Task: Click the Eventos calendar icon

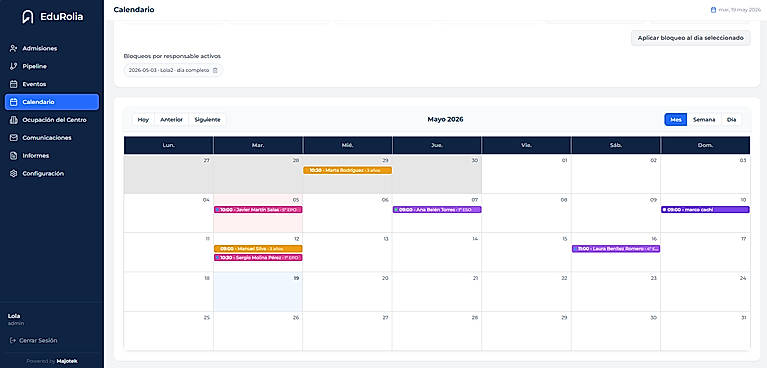Action: coord(14,84)
